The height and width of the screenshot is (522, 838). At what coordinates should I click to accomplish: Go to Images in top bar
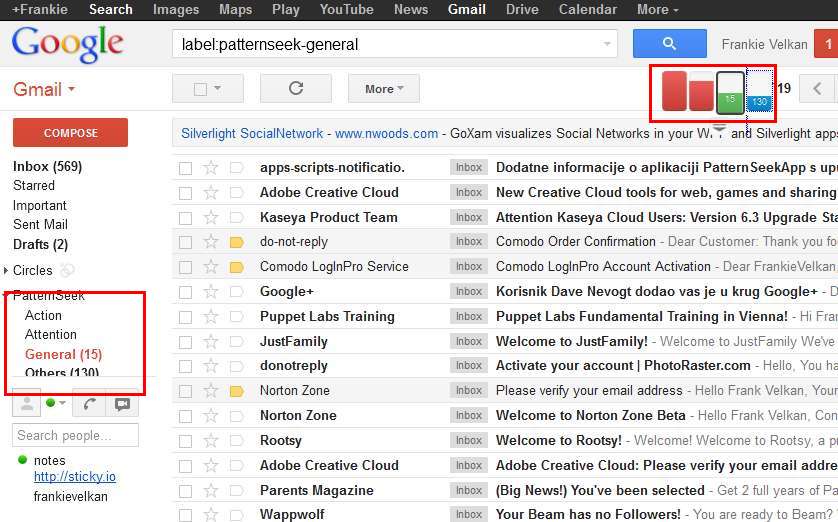click(x=176, y=10)
